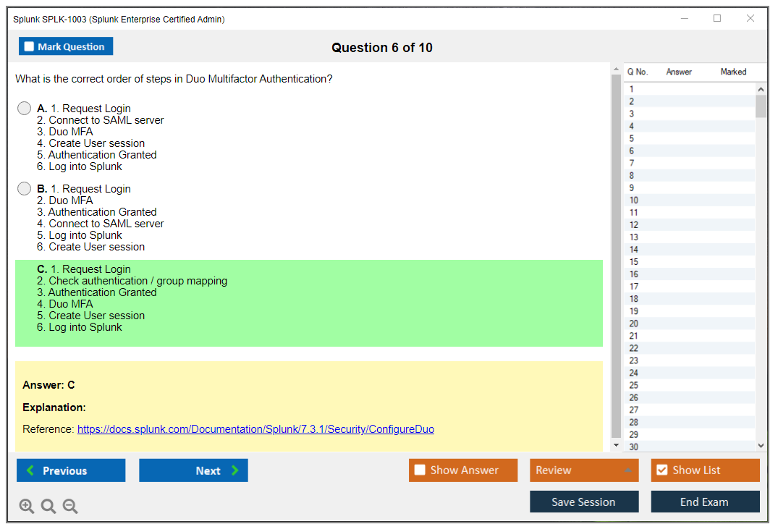Uncheck the Show List checkbox
This screenshot has width=778, height=532.
pyautogui.click(x=661, y=470)
